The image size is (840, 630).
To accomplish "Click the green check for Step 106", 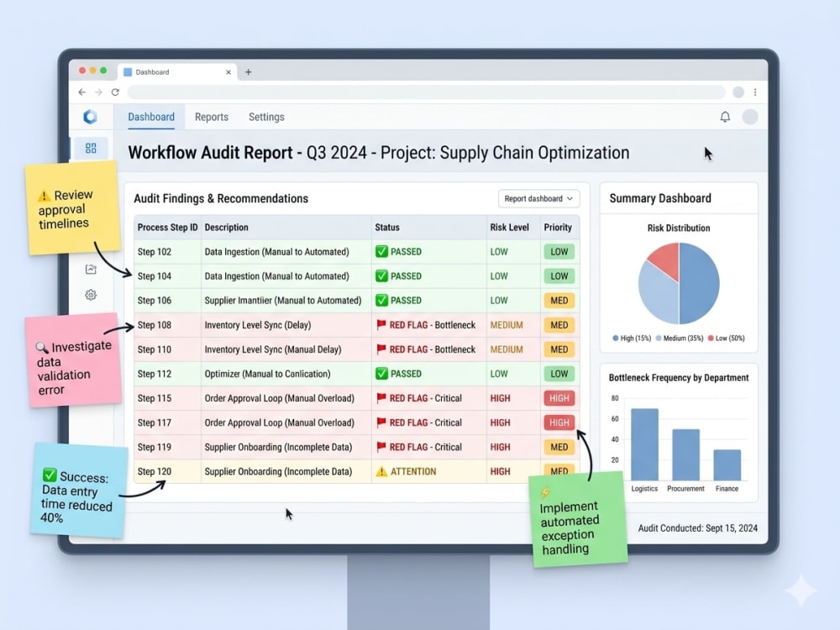I will (381, 301).
